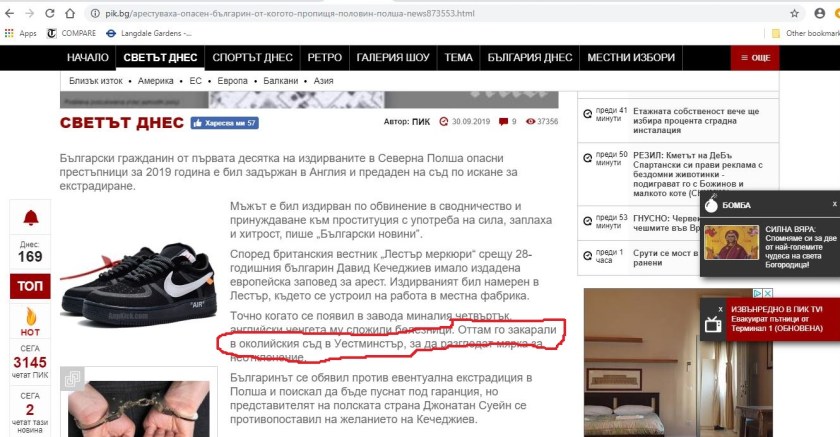Open the СПОРТЪТ ДНЕС tab
Screen dimensions: 840x437
click(252, 57)
